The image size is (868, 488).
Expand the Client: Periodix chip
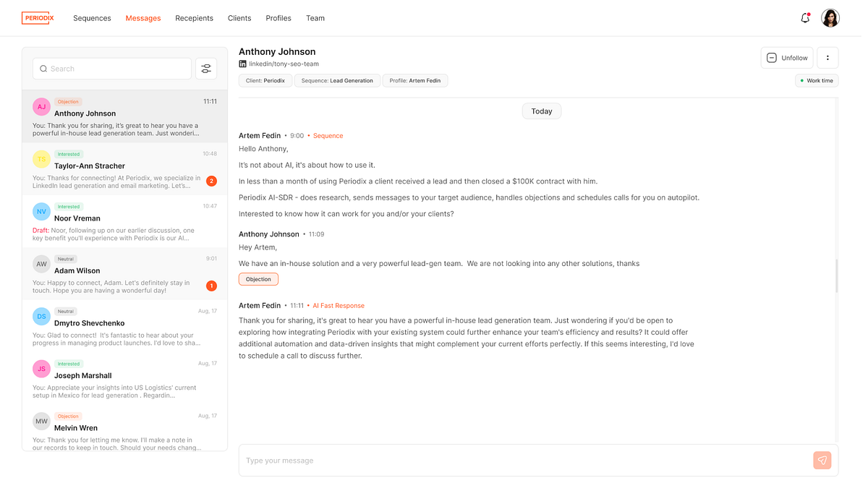coord(265,80)
